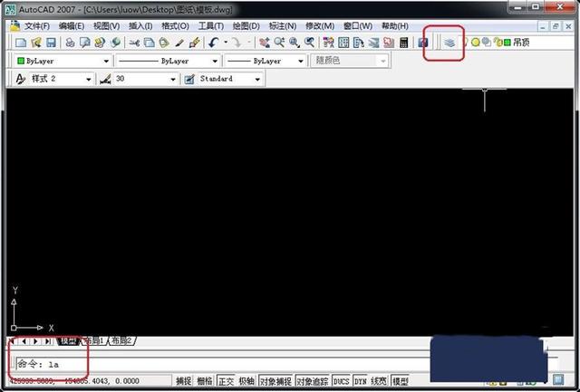Toggle 栅格 grid display in status bar
The height and width of the screenshot is (392, 580).
[x=205, y=381]
